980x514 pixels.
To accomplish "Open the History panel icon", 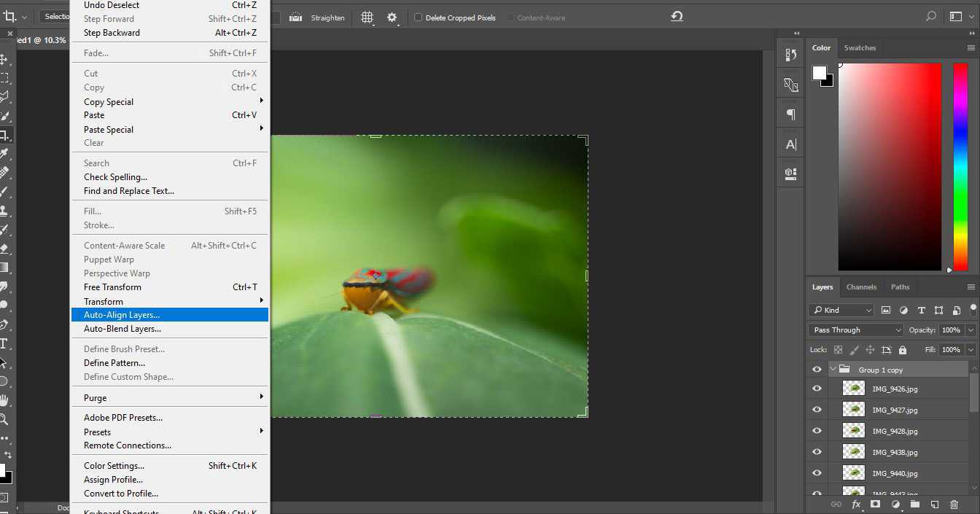I will pyautogui.click(x=790, y=55).
